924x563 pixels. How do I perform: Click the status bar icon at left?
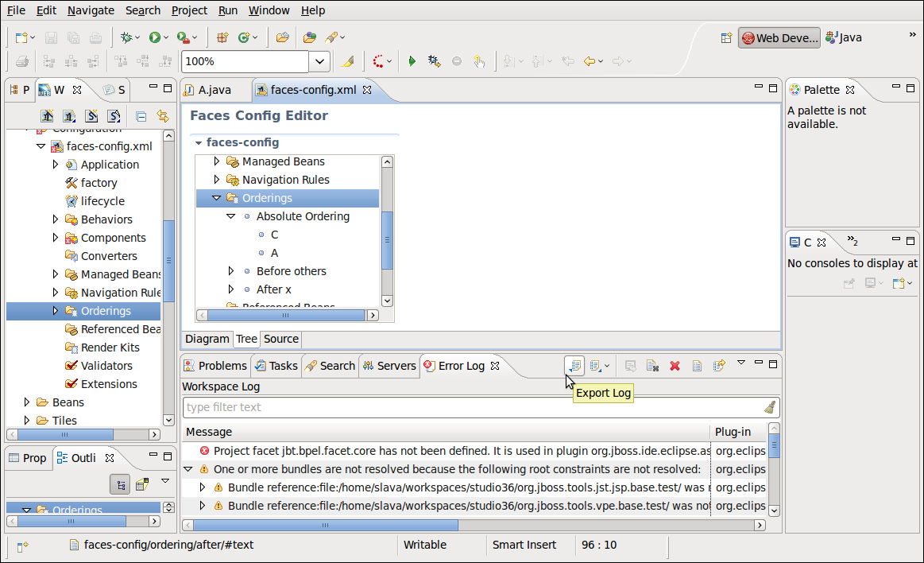[22, 546]
